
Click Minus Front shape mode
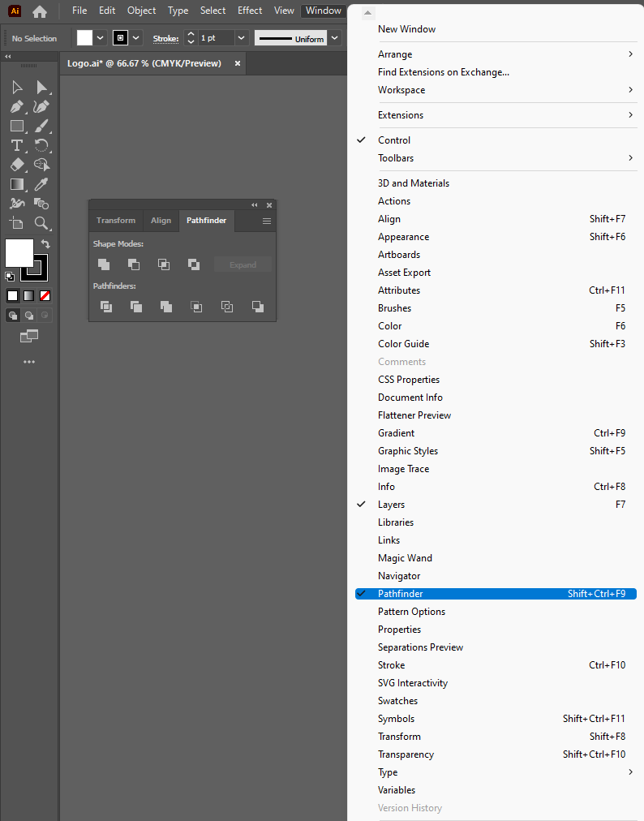point(134,264)
